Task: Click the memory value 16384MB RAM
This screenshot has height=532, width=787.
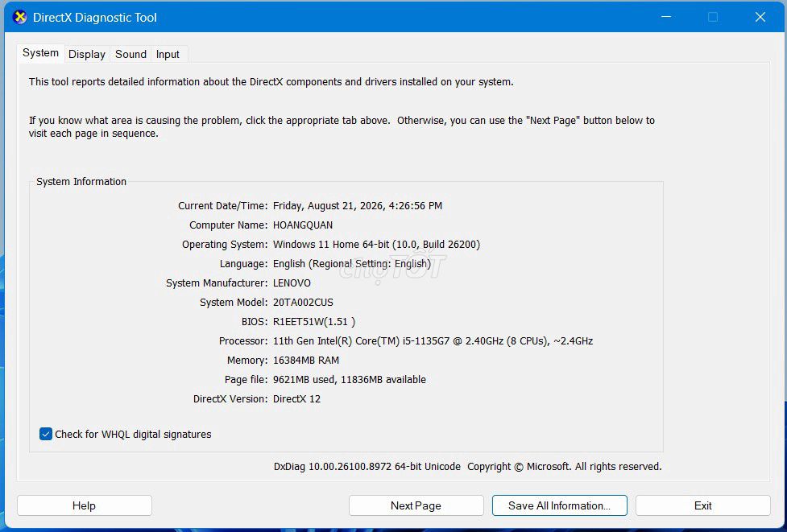Action: pyautogui.click(x=305, y=361)
